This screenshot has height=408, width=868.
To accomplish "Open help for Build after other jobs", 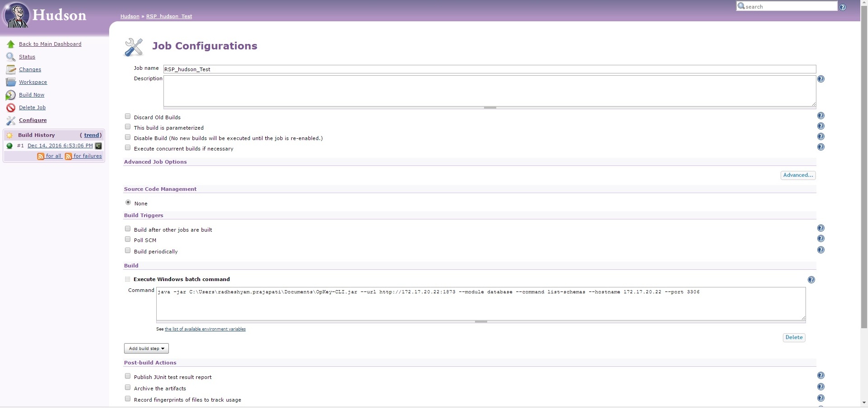I will pyautogui.click(x=821, y=228).
